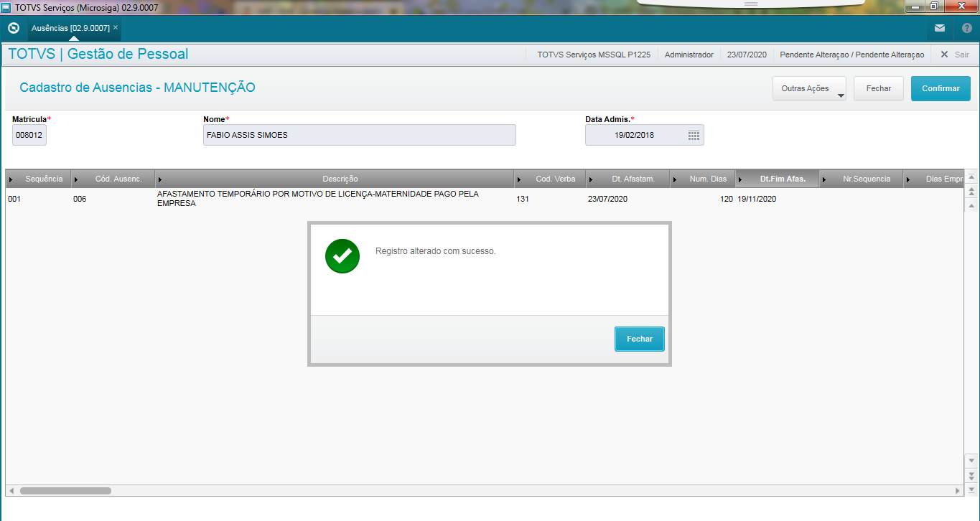Viewport: 980px width, 521px height.
Task: Open the help question mark icon
Action: (x=966, y=28)
